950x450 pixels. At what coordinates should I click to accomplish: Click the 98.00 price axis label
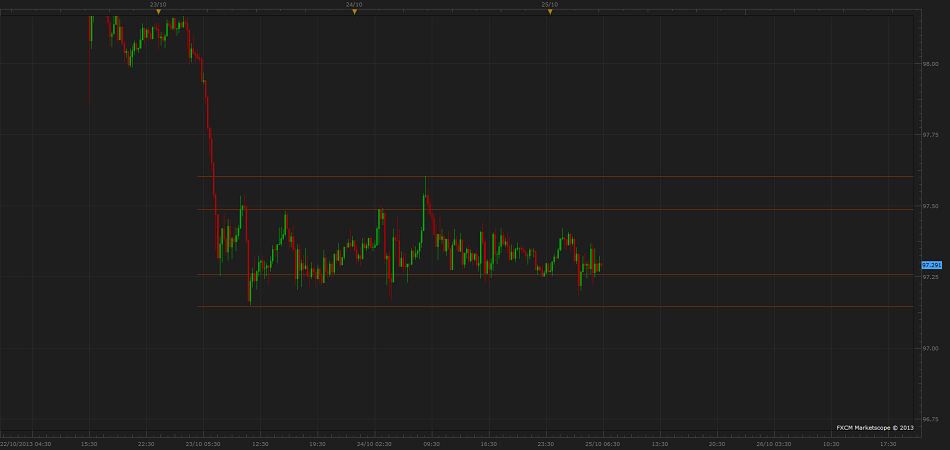coord(931,63)
